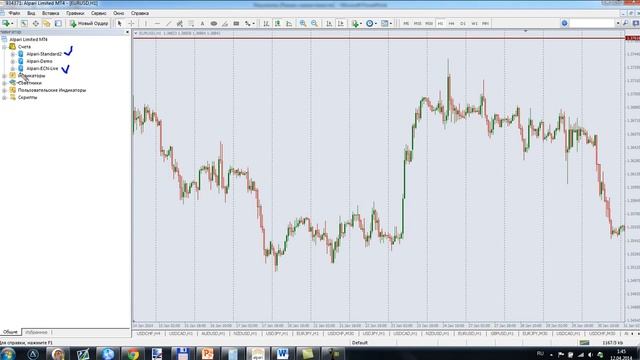Collapse the Счета tree node
This screenshot has width=640, height=360.
(x=4, y=47)
